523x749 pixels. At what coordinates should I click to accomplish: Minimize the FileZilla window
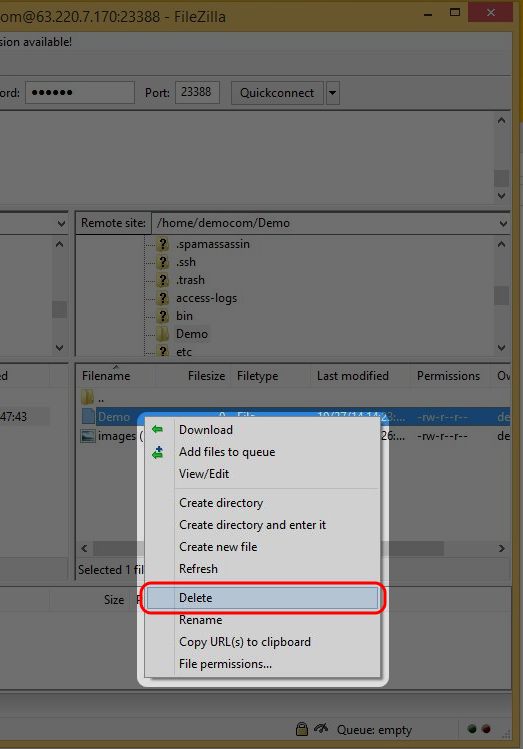tap(428, 13)
